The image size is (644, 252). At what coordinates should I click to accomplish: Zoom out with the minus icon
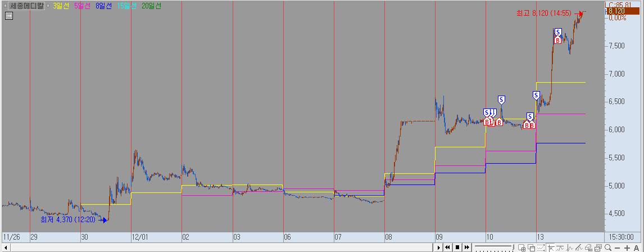coord(617,248)
